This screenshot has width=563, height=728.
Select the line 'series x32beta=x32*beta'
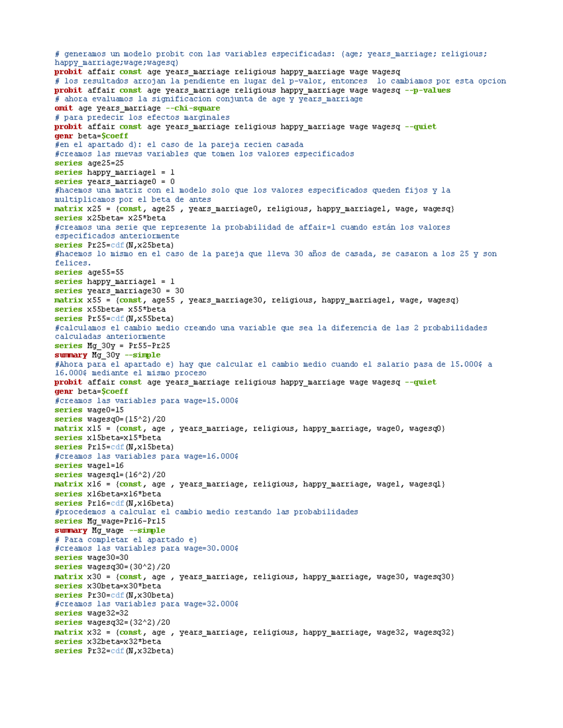107,642
